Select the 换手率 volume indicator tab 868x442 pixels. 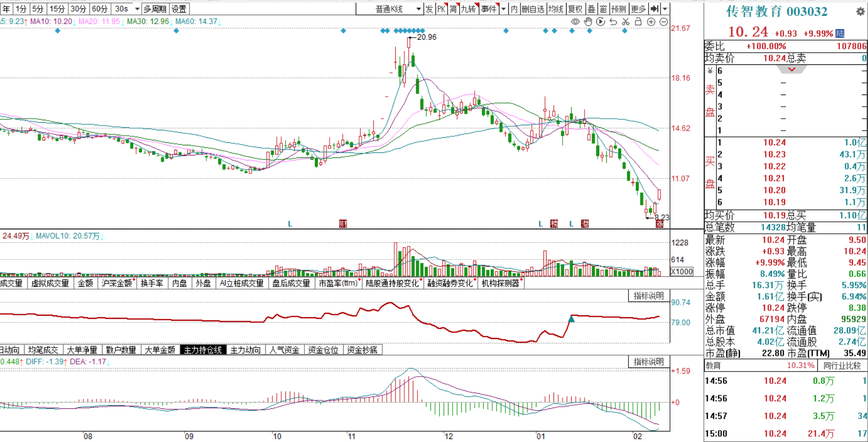click(x=152, y=283)
